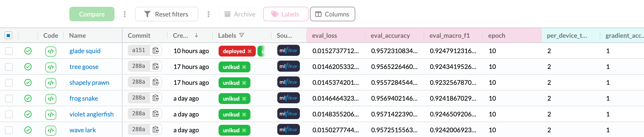The height and width of the screenshot is (137, 644).
Task: Remove deployed label from glade squid
Action: tap(250, 51)
